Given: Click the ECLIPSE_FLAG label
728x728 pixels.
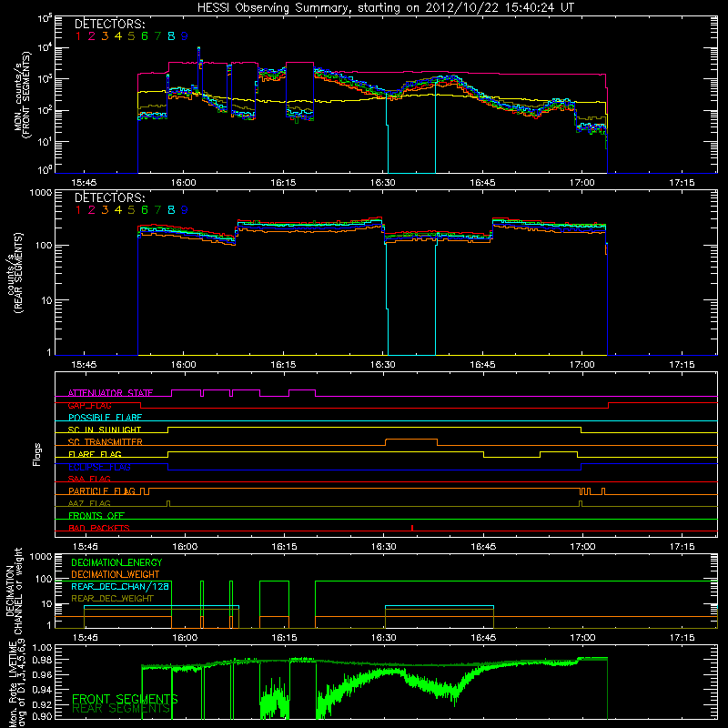Looking at the screenshot, I should (x=99, y=467).
